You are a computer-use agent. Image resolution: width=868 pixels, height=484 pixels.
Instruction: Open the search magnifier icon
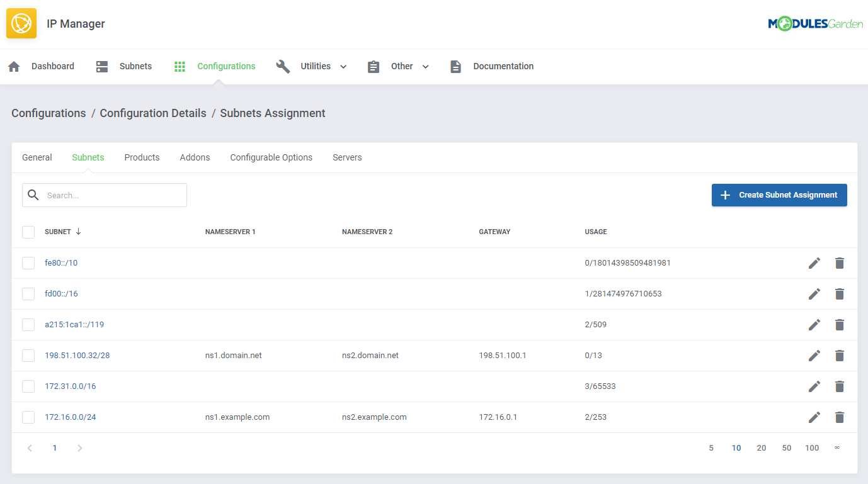pos(33,194)
